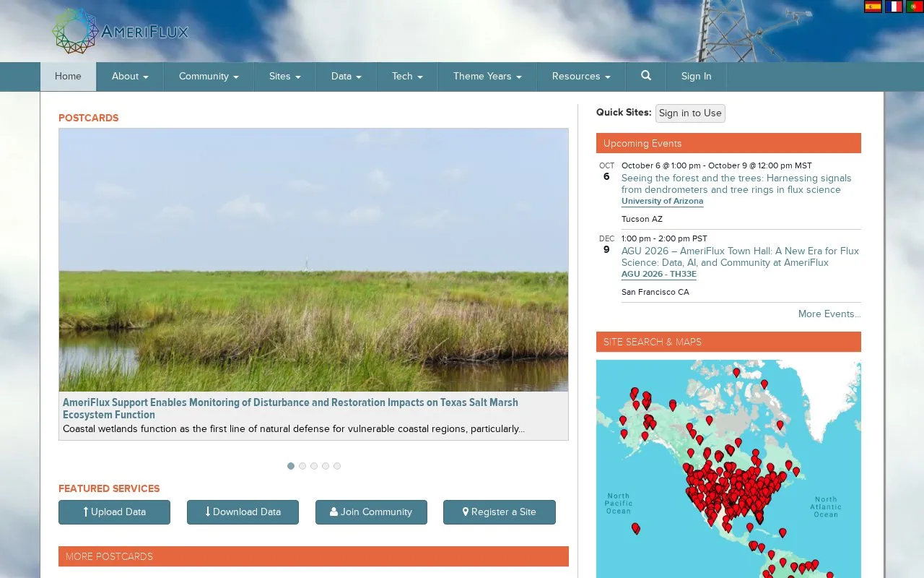
Task: Select the third carousel dot
Action: (x=314, y=466)
